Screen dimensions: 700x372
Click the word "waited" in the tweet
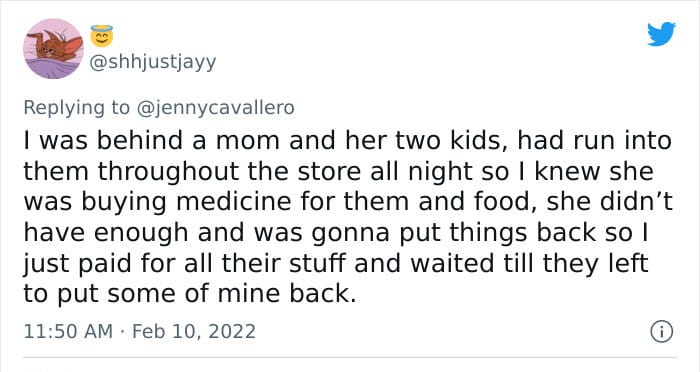click(x=452, y=263)
